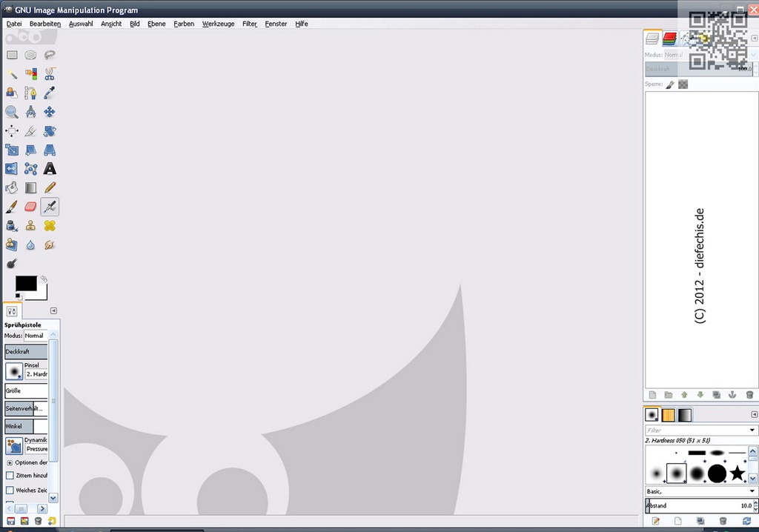Viewport: 759px width, 532px height.
Task: Open the Bearbeiten menu
Action: 45,24
